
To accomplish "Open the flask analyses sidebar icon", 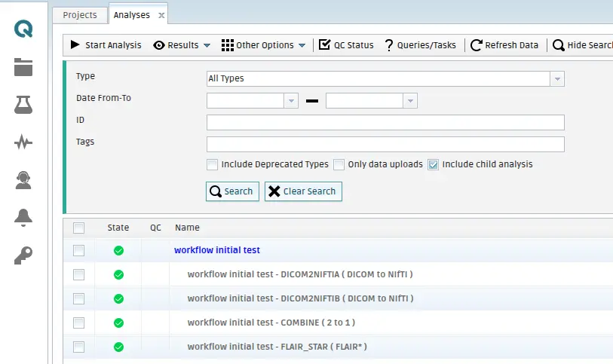I will pos(23,105).
